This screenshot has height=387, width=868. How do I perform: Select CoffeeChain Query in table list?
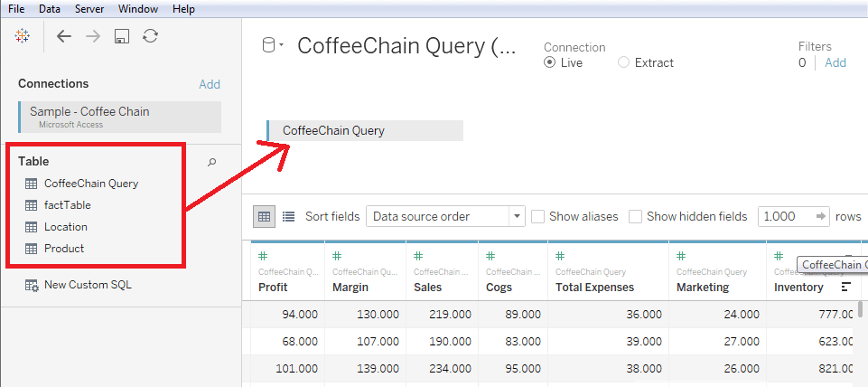pos(91,183)
